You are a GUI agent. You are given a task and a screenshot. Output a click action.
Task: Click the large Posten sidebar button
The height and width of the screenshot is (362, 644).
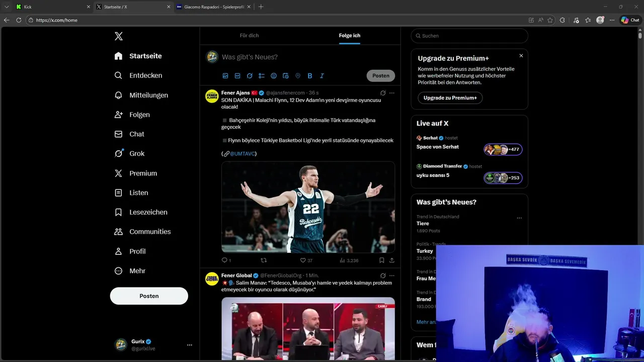(149, 296)
